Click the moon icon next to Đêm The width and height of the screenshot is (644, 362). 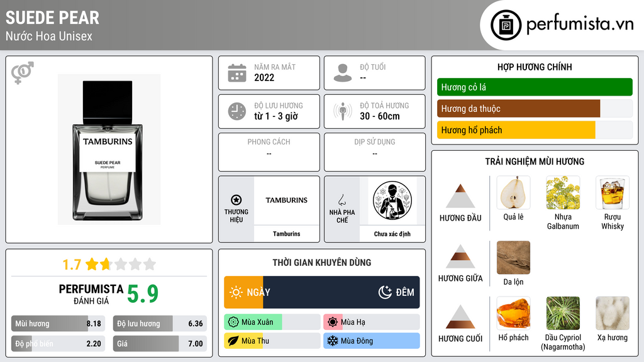[385, 292]
